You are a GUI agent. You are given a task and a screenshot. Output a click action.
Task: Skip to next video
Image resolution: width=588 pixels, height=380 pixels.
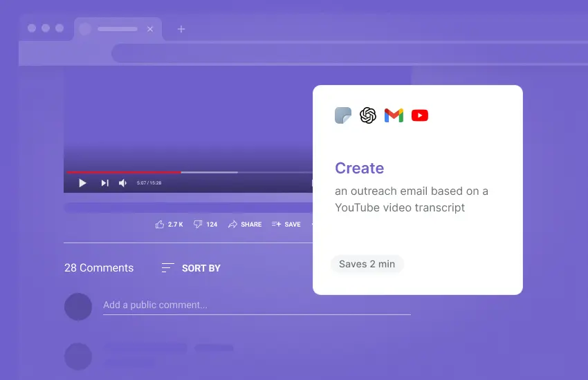click(x=104, y=183)
